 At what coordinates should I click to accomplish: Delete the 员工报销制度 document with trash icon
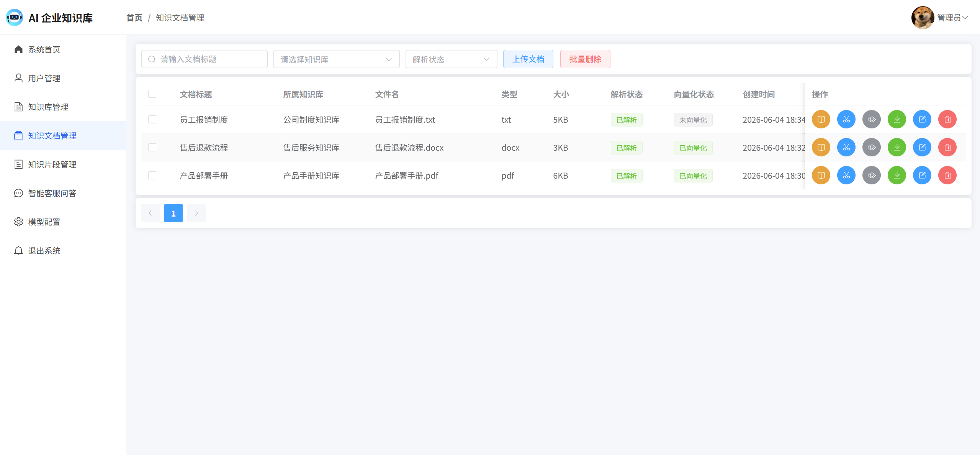click(x=947, y=120)
